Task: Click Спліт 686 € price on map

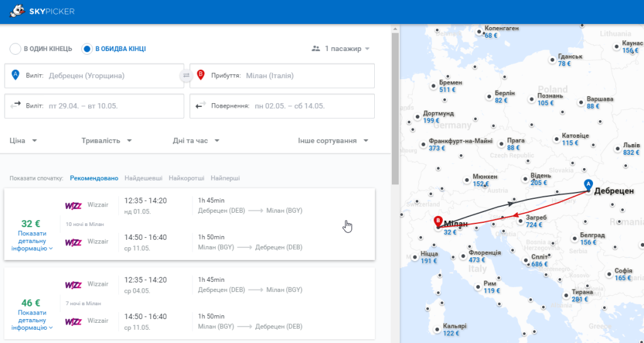Action: pos(539,264)
